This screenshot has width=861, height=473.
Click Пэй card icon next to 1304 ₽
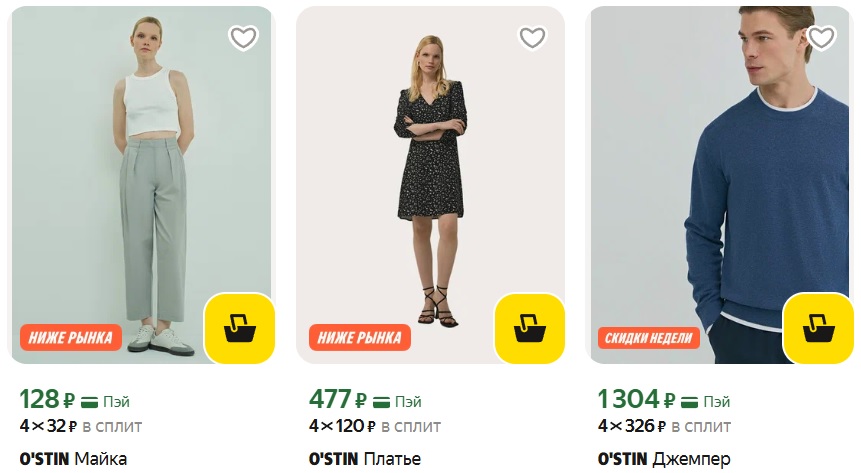pos(691,401)
